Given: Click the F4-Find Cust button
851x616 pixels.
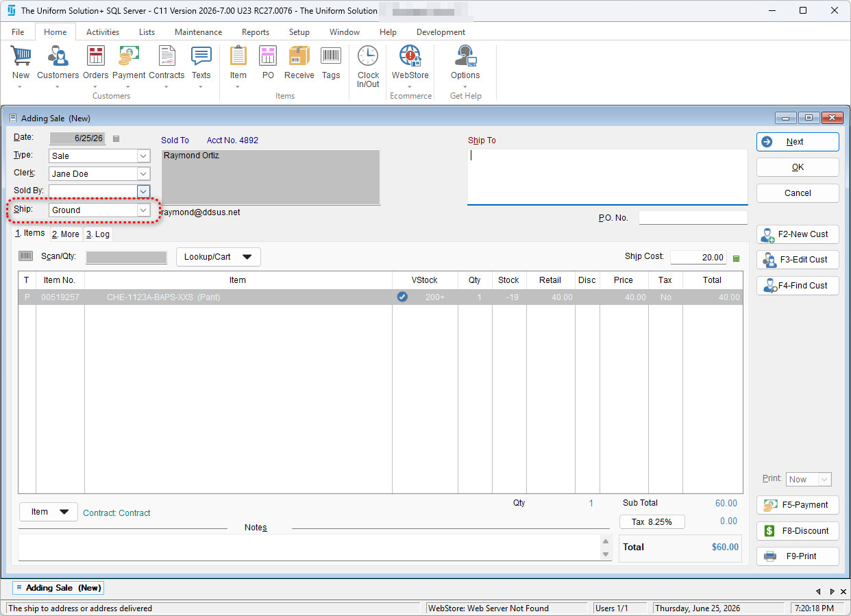Looking at the screenshot, I should pos(798,286).
